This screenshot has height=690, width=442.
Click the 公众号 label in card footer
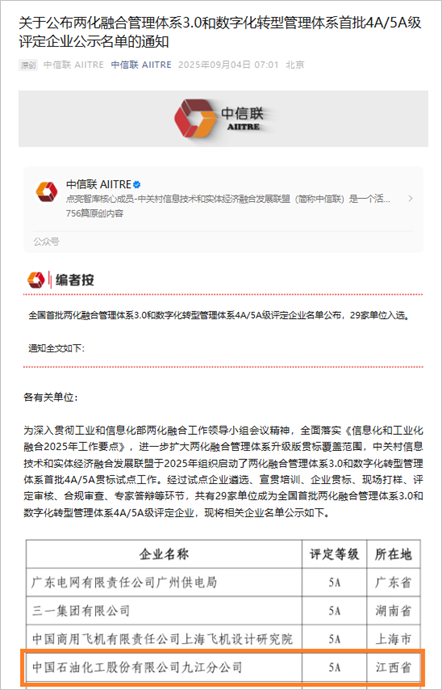click(x=46, y=241)
